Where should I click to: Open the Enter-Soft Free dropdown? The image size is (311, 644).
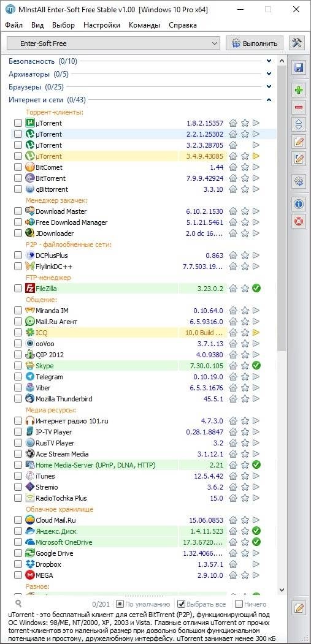114,43
